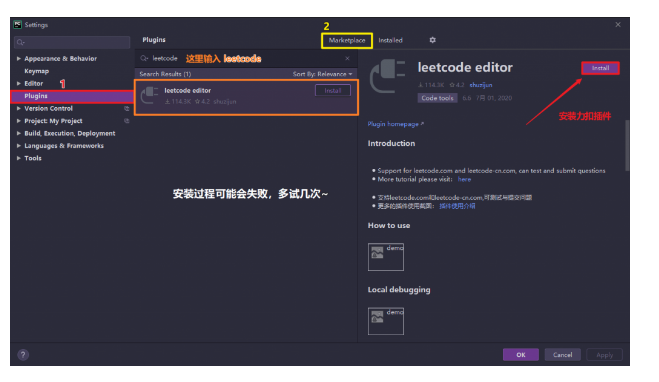Expand Languages & Frameworks node
This screenshot has width=659, height=382.
point(18,146)
